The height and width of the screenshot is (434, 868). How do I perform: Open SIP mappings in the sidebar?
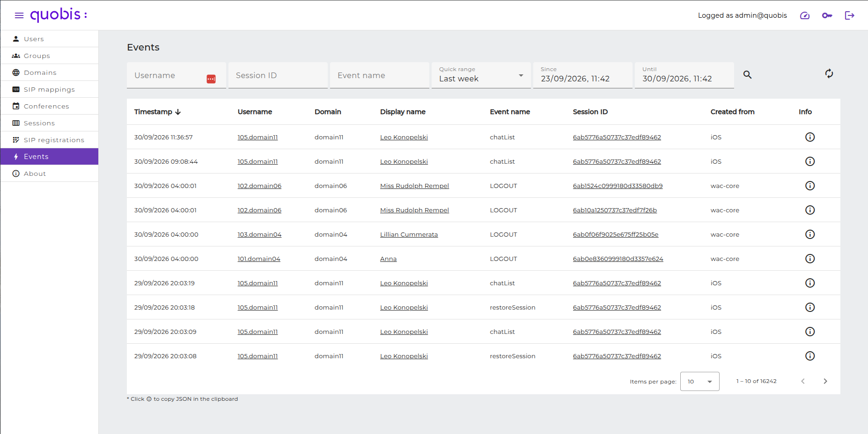[x=49, y=89]
